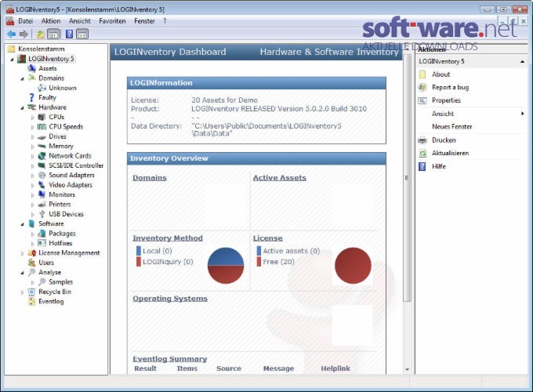This screenshot has width=533, height=392.
Task: Click the Drucken printer icon
Action: pos(422,140)
